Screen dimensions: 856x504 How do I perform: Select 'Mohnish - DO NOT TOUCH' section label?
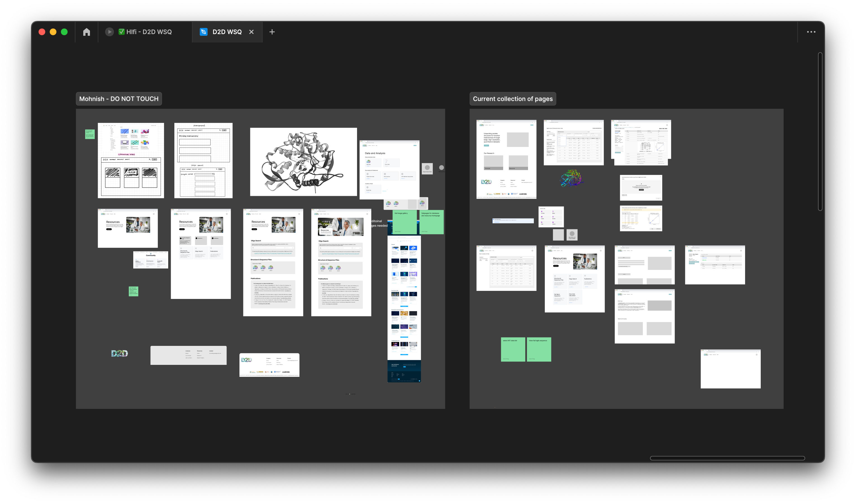coord(118,99)
